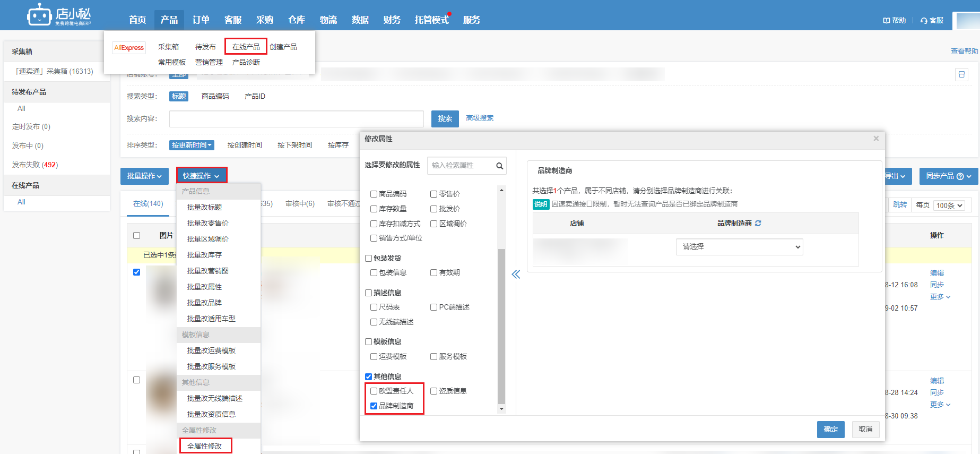Click question mark icon on 同步产品
Image resolution: width=980 pixels, height=454 pixels.
point(960,176)
